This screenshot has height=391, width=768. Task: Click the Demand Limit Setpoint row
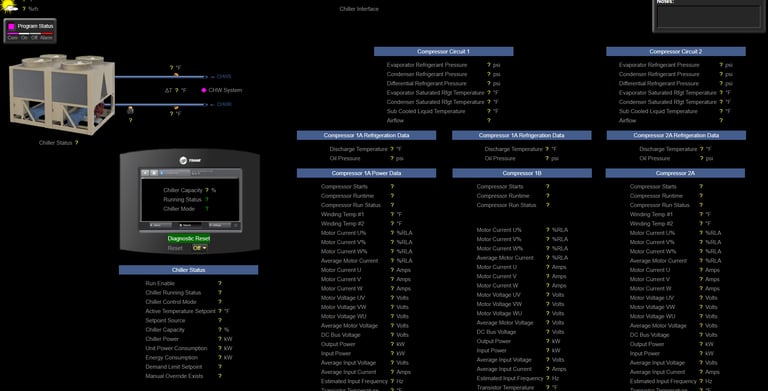184,367
